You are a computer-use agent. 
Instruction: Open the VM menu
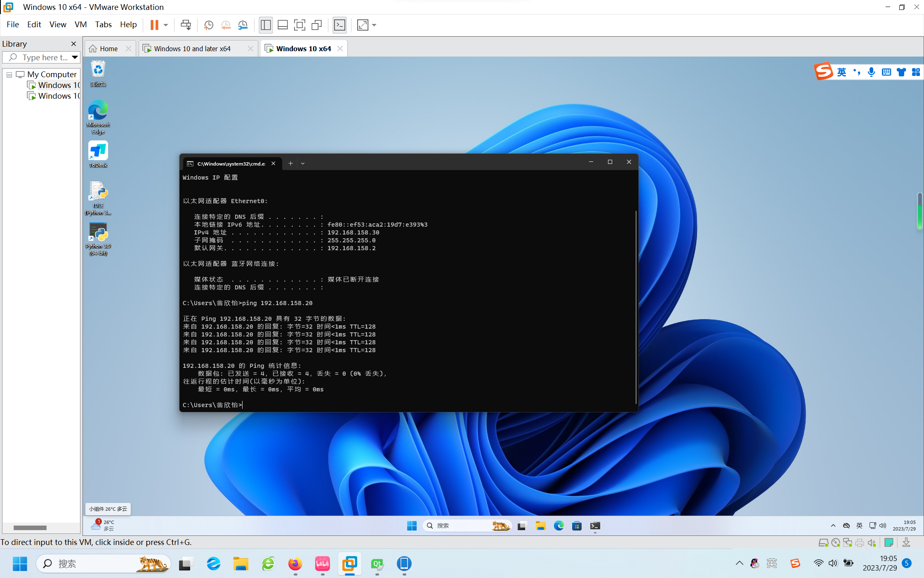(x=80, y=24)
